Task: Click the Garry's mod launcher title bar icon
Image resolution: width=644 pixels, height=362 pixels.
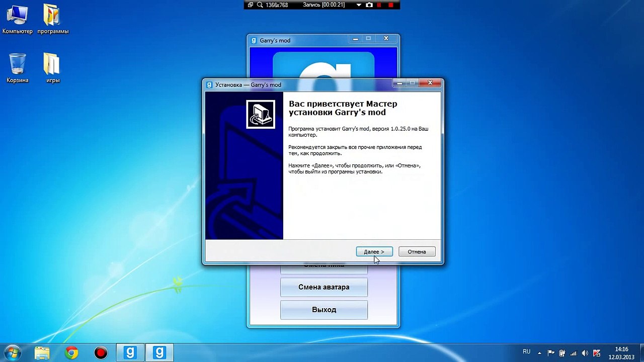Action: coord(254,40)
